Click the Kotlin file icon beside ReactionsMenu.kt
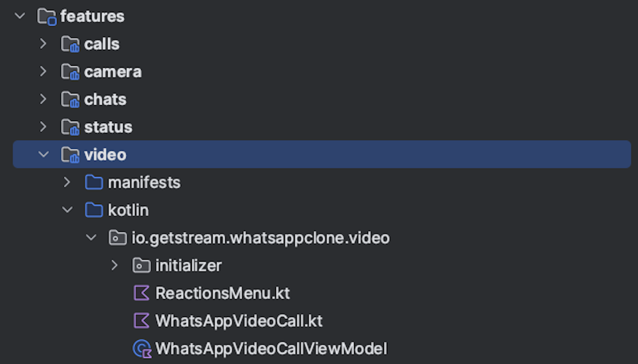The width and height of the screenshot is (638, 364). click(142, 293)
